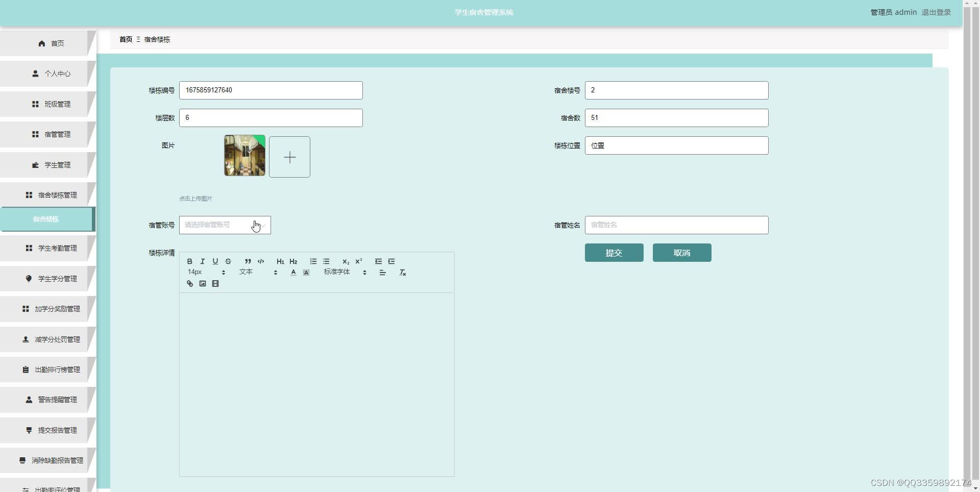Apply the H1 heading format

[x=280, y=261]
